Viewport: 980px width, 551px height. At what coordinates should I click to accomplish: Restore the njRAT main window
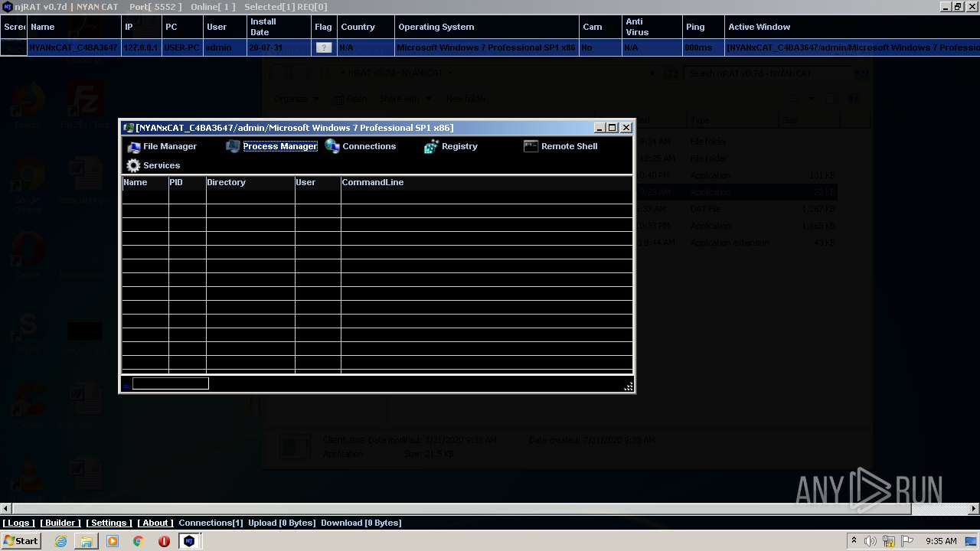point(957,6)
